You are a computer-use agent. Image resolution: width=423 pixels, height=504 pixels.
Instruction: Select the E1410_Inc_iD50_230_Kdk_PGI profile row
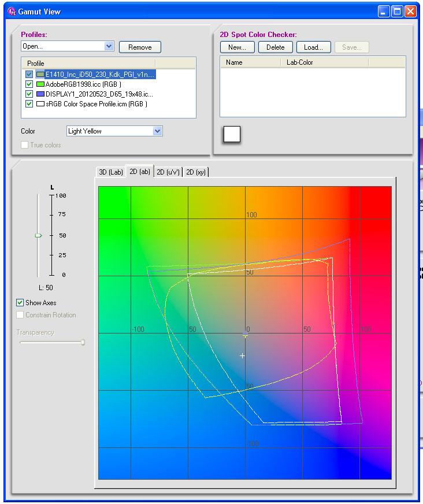[101, 74]
